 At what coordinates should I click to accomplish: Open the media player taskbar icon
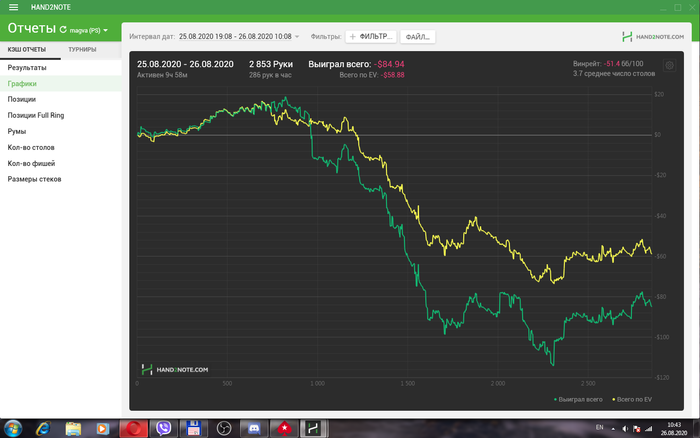tap(103, 429)
